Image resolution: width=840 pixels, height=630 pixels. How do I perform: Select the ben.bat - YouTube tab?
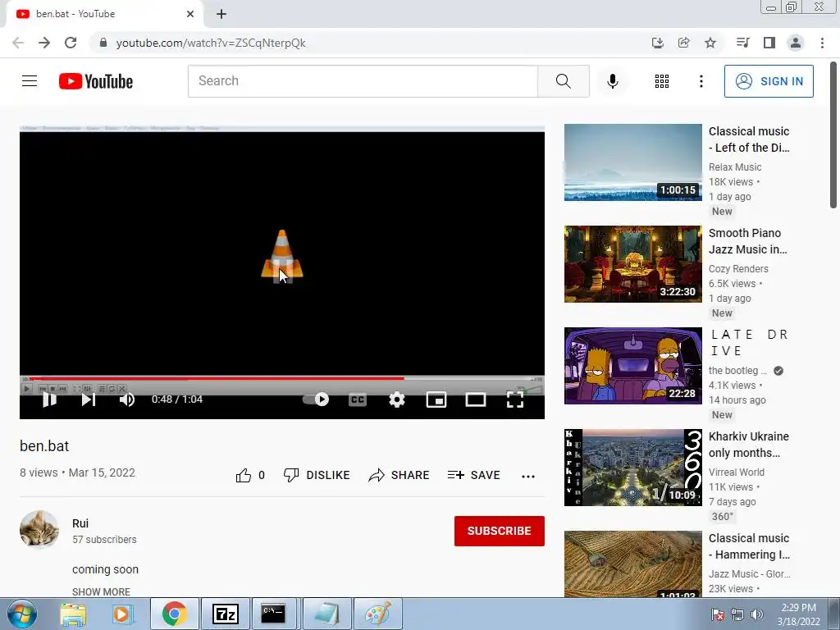[x=104, y=14]
